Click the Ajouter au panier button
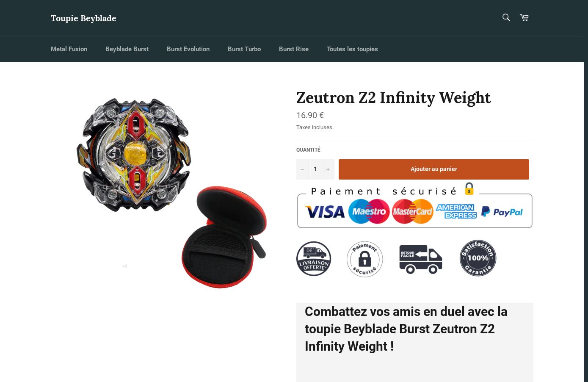The height and width of the screenshot is (382, 588). 434,169
